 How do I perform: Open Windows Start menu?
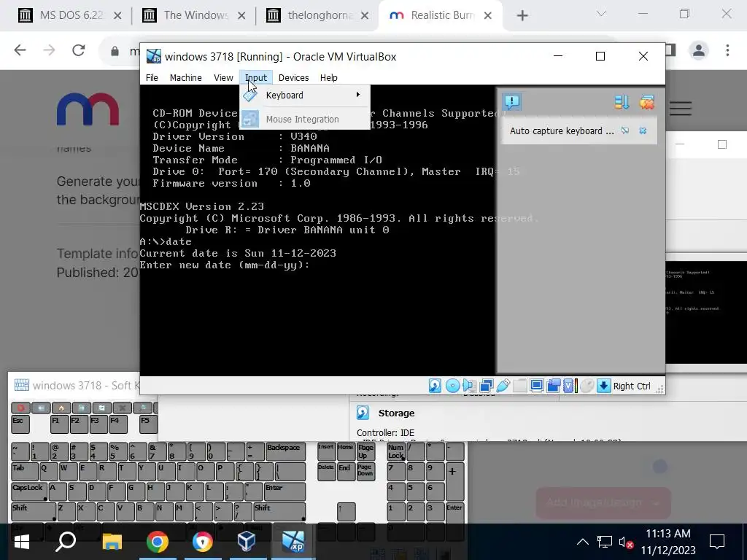[x=21, y=542]
